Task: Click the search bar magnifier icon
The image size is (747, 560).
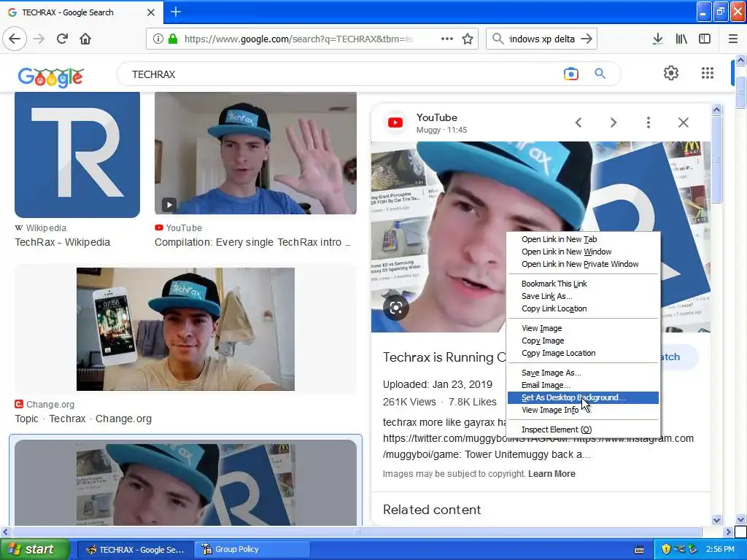Action: tap(498, 39)
